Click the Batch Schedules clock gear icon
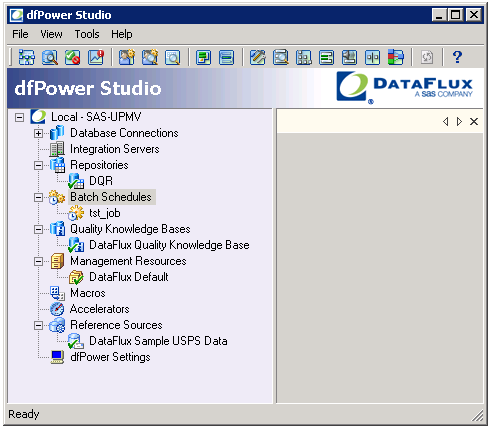 pyautogui.click(x=57, y=197)
